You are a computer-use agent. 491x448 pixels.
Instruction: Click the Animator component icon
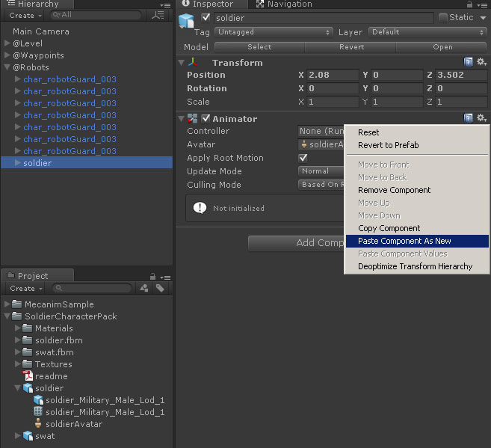[x=192, y=118]
